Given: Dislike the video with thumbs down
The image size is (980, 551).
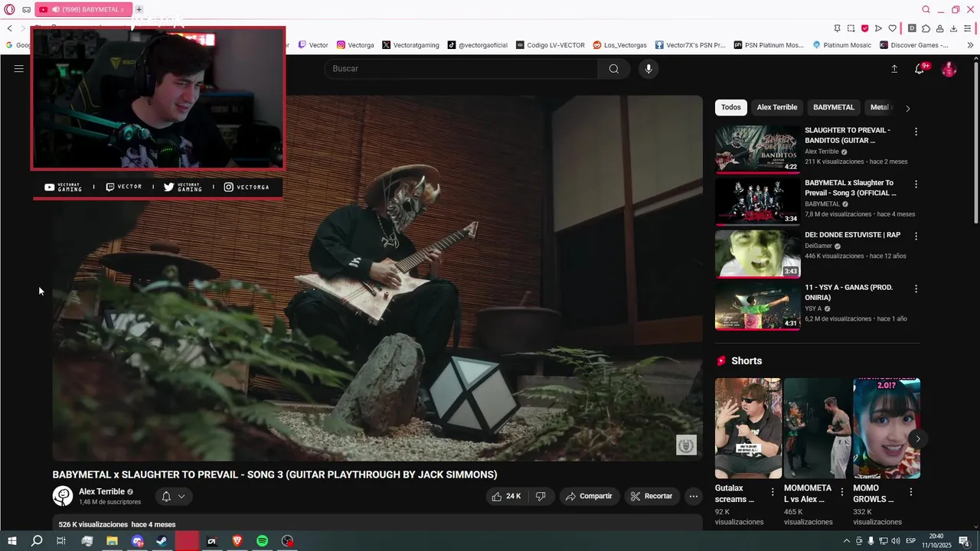Looking at the screenshot, I should (x=541, y=496).
